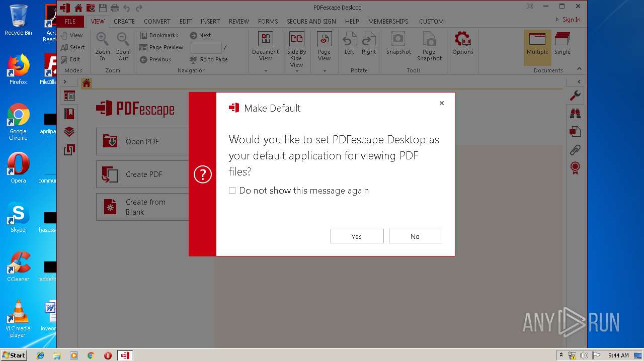644x362 pixels.
Task: Choose Select mode
Action: point(72,47)
